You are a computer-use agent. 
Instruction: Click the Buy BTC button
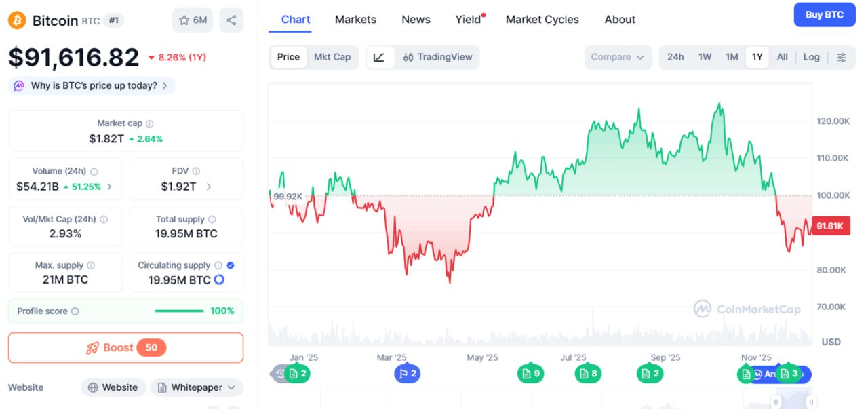[824, 15]
